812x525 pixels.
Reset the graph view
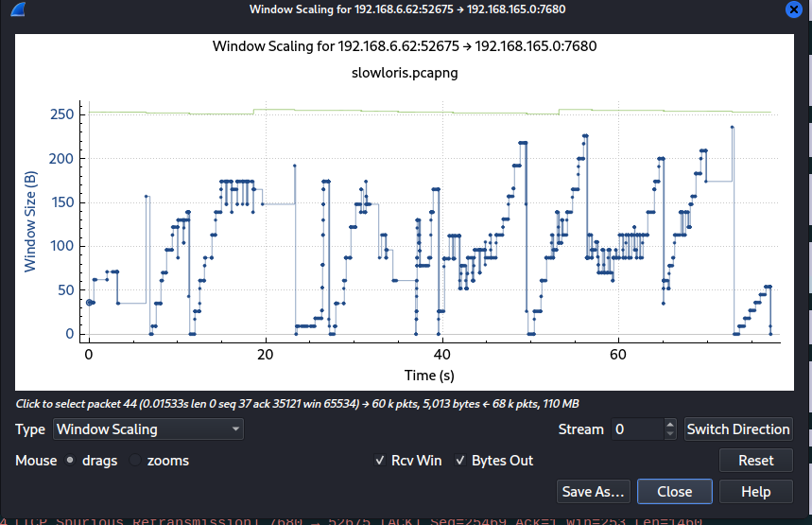[755, 461]
